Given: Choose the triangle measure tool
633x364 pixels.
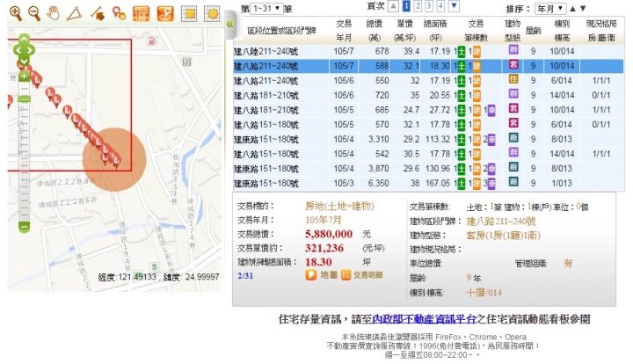Looking at the screenshot, I should 75,12.
